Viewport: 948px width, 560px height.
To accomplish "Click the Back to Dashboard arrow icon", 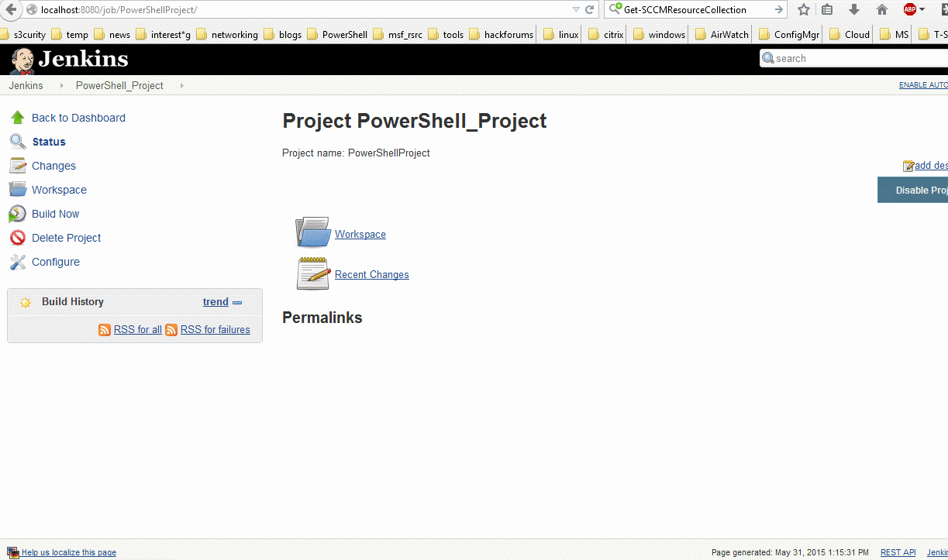I will click(18, 118).
